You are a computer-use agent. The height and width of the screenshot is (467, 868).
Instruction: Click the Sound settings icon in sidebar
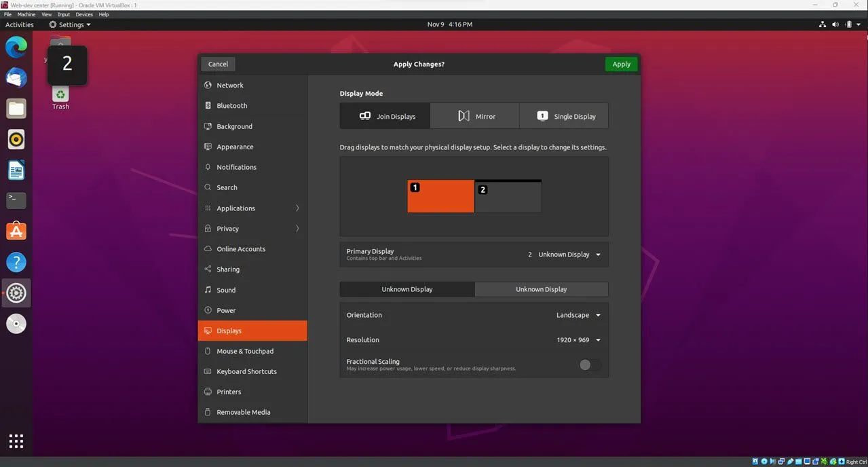[207, 290]
